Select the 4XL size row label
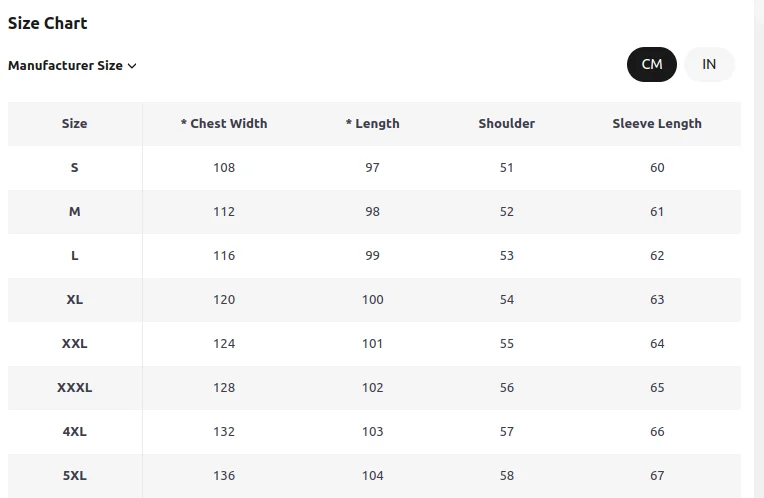 (75, 431)
